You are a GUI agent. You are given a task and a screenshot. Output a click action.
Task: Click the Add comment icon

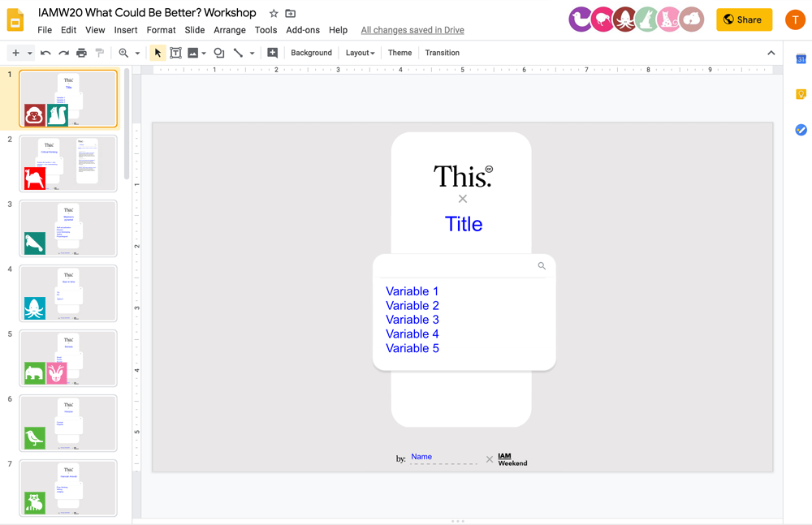coord(272,53)
